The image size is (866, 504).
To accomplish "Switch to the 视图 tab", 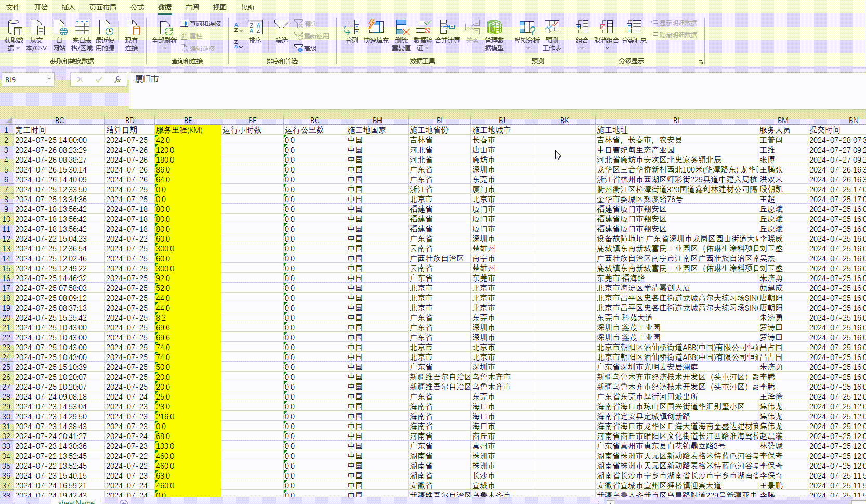I will (220, 7).
